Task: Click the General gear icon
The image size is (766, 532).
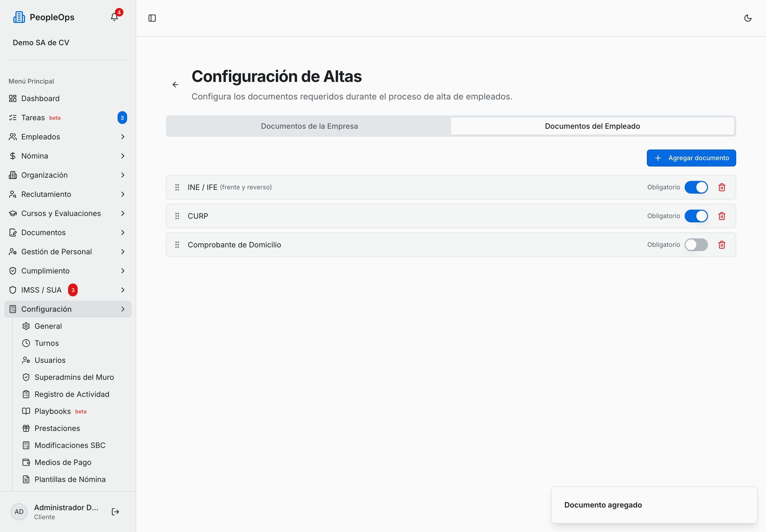Action: point(26,326)
